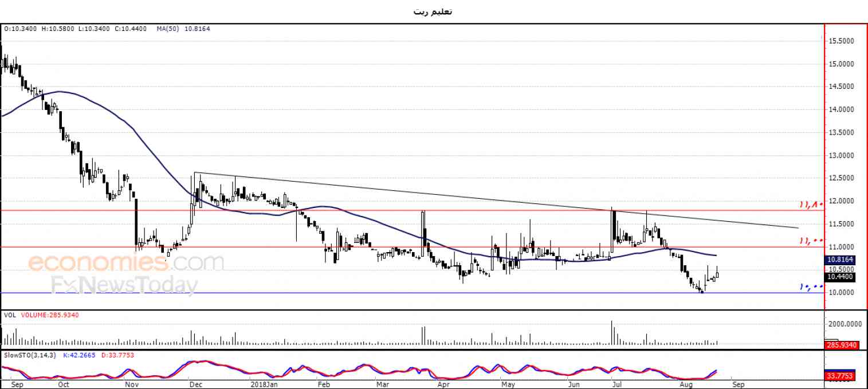Select the VOL volume panel label
868x389 pixels.
pyautogui.click(x=10, y=315)
